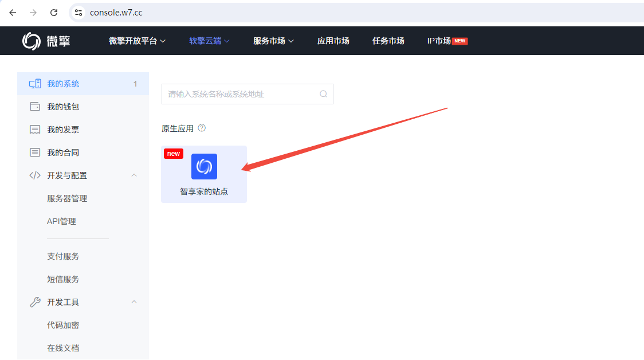The height and width of the screenshot is (360, 644).
Task: Select 我的钱包 in sidebar
Action: (x=83, y=107)
